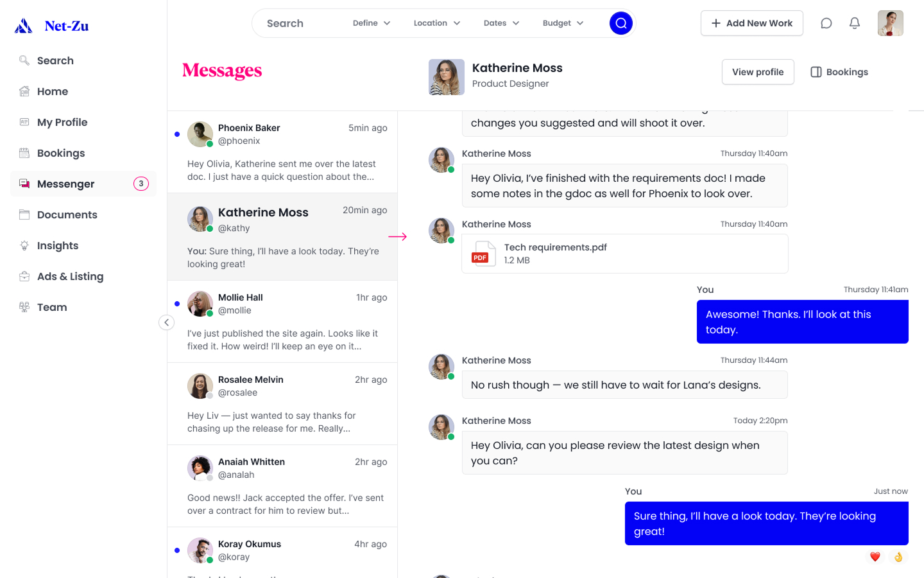924x578 pixels.
Task: Expand the Define dropdown
Action: pos(372,23)
